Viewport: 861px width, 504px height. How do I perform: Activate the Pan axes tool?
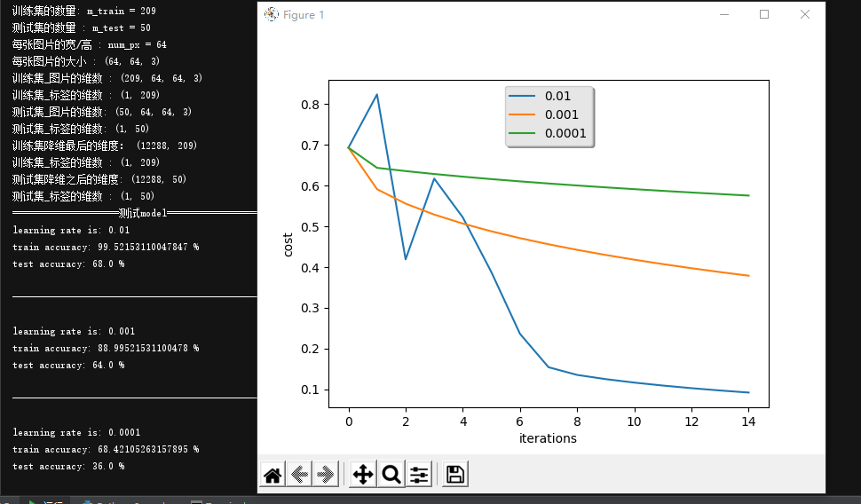point(363,475)
